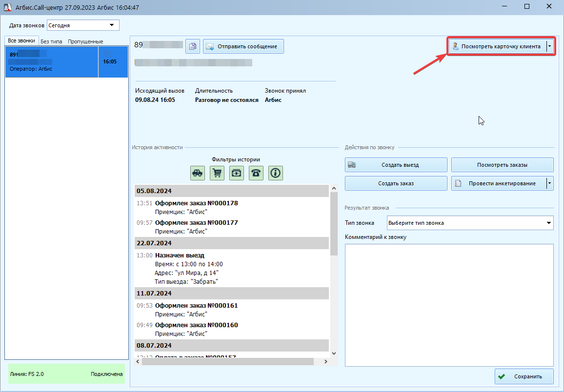The height and width of the screenshot is (392, 564).
Task: Copy phone number with the clipboard icon
Action: tap(192, 46)
